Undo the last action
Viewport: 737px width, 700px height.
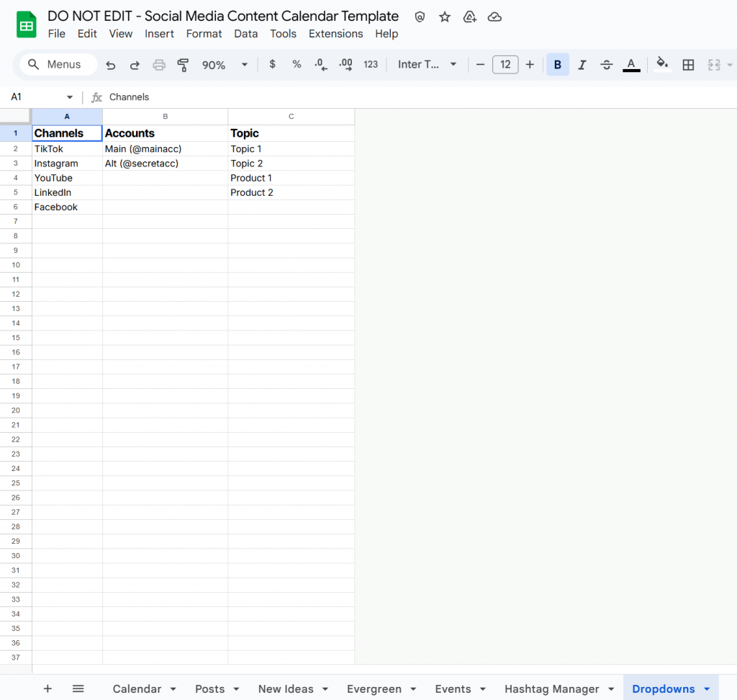(x=110, y=64)
